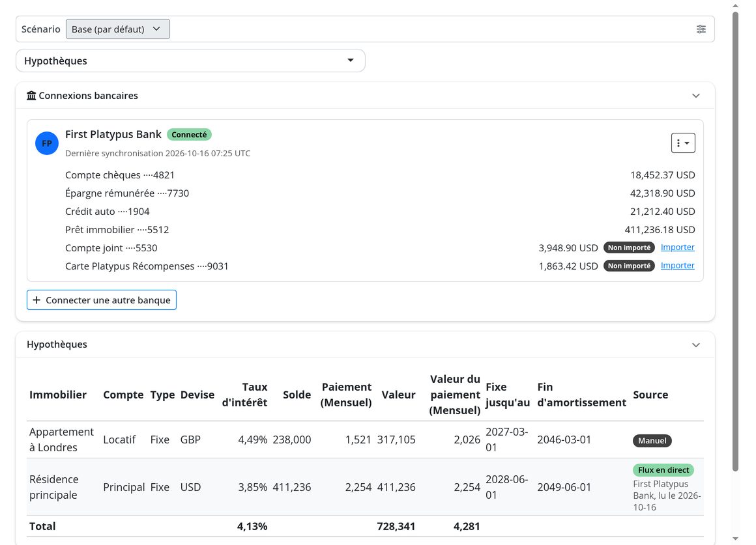
Task: Collapse the Connexions bancaires panel
Action: [x=696, y=96]
